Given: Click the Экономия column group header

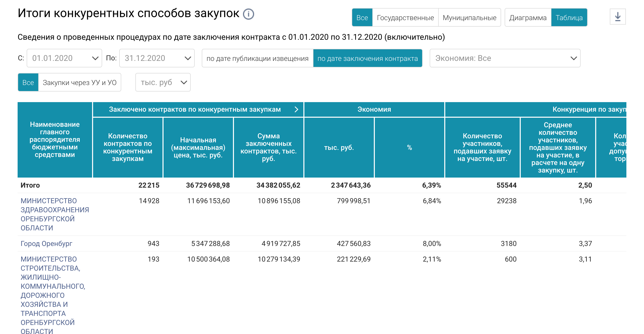Looking at the screenshot, I should click(374, 109).
